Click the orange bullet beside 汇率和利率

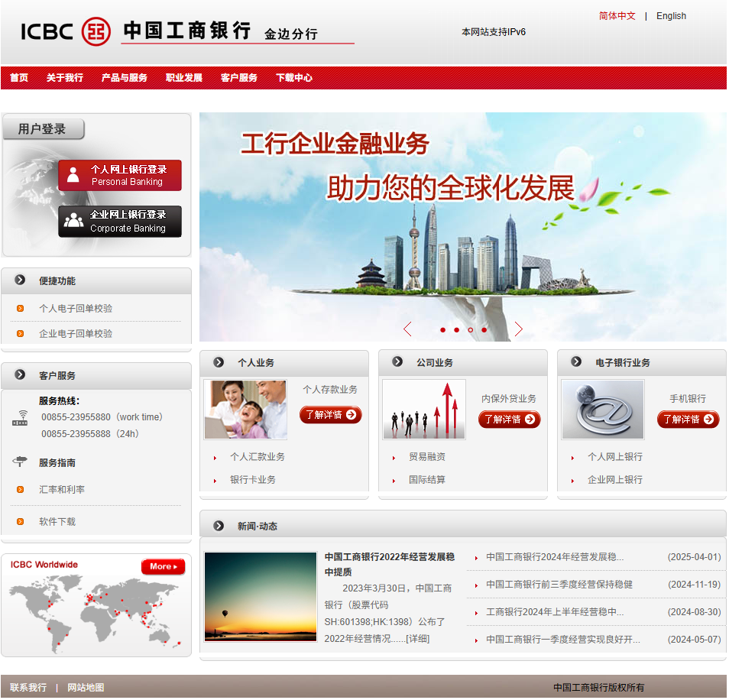click(20, 490)
